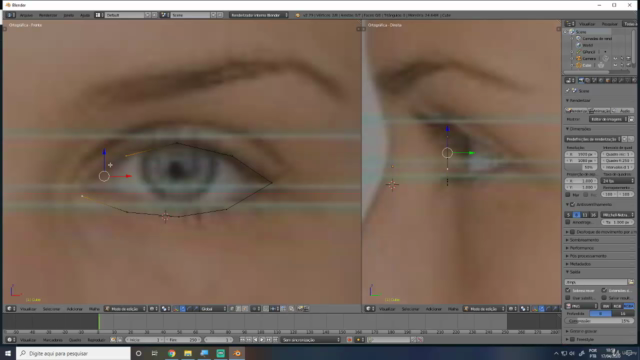Screen dimensions: 640x360
Task: Click the Camera object icon in outliner
Action: pos(578,58)
